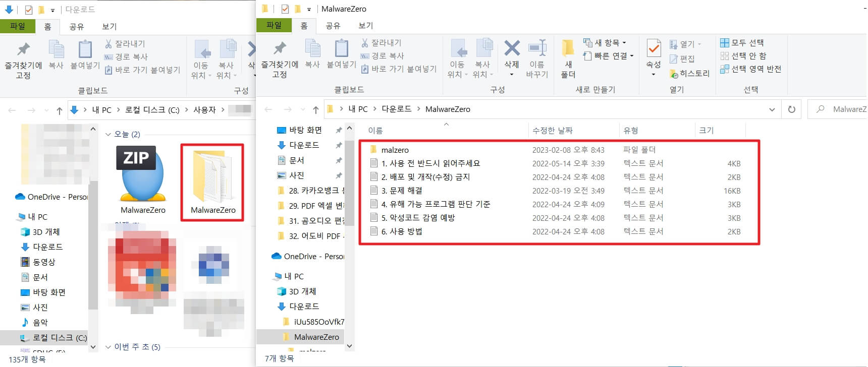Click Copy (복사) in Downloads window ribbon
The width and height of the screenshot is (868, 367).
56,55
